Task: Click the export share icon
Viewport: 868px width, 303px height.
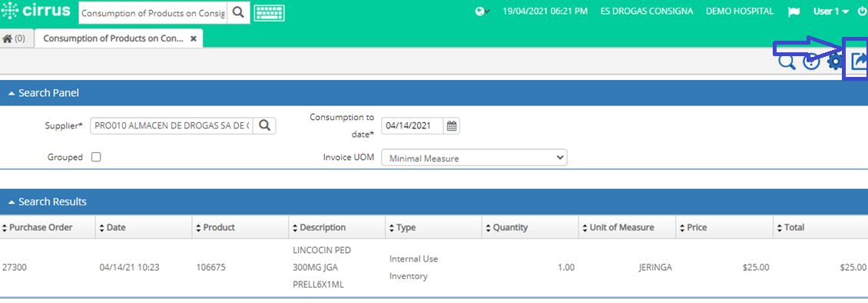Action: pos(858,61)
